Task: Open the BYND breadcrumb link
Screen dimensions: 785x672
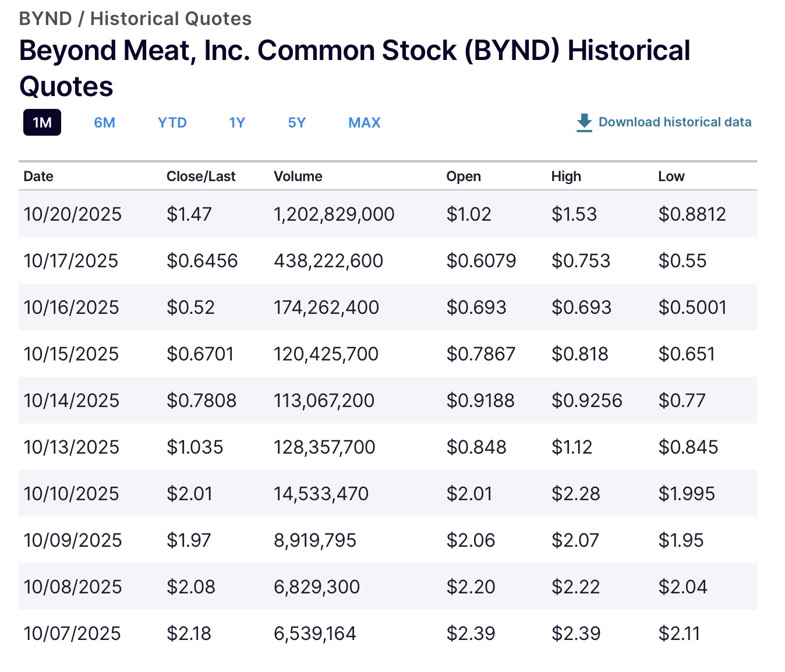Action: coord(45,19)
